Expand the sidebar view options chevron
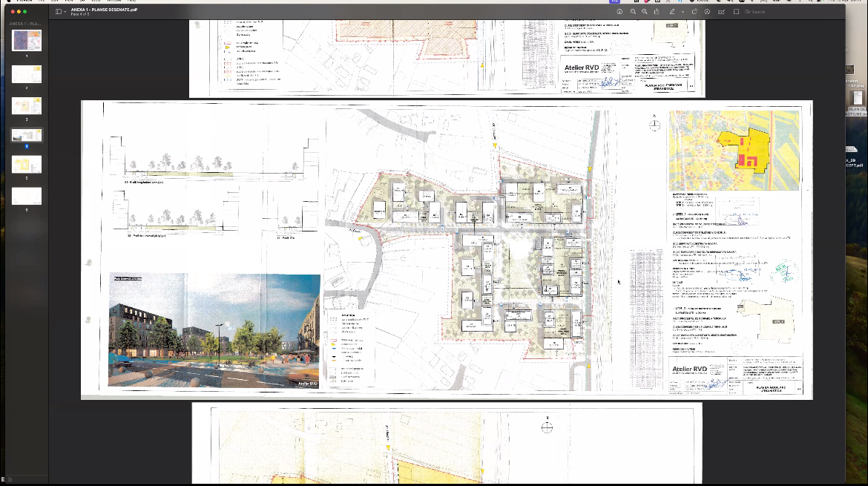868x486 pixels. pyautogui.click(x=65, y=12)
